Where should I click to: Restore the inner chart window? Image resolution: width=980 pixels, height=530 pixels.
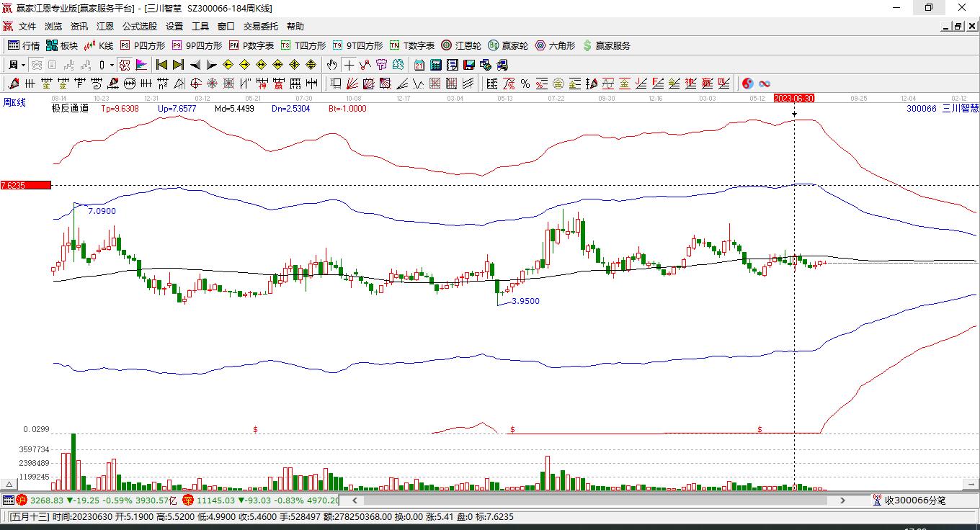click(x=958, y=27)
